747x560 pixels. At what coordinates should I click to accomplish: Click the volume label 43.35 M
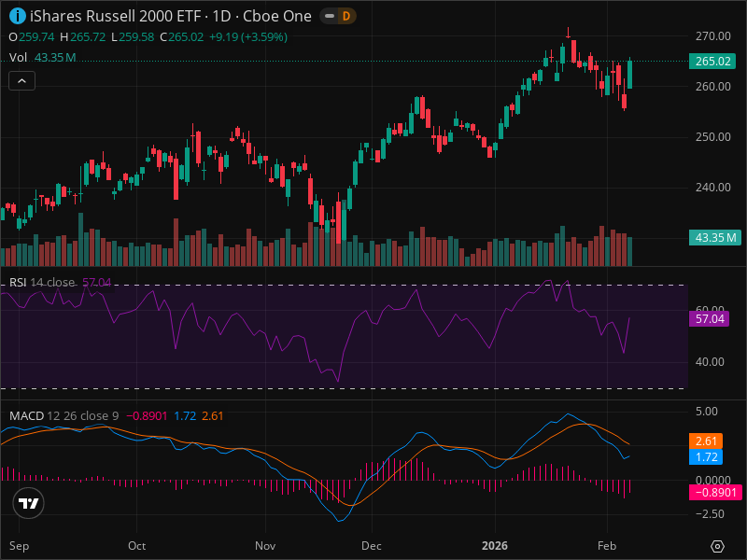[x=714, y=238]
